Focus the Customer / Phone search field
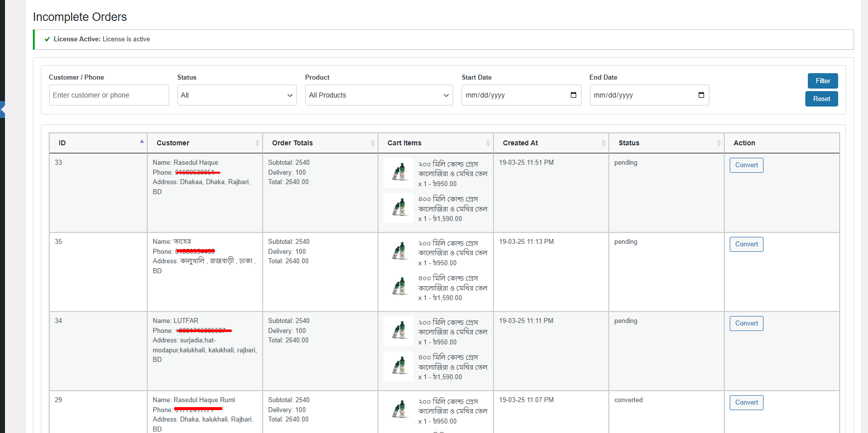The height and width of the screenshot is (433, 868). coord(109,95)
